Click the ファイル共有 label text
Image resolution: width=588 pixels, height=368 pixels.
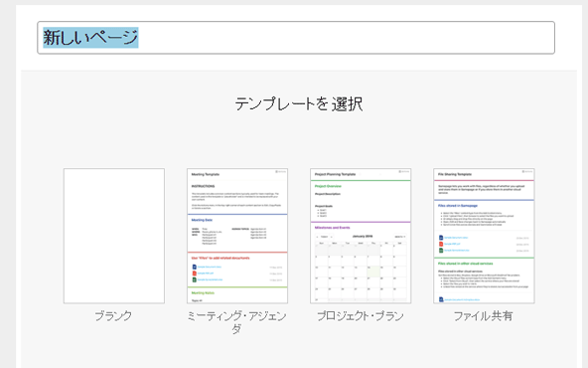(x=484, y=316)
